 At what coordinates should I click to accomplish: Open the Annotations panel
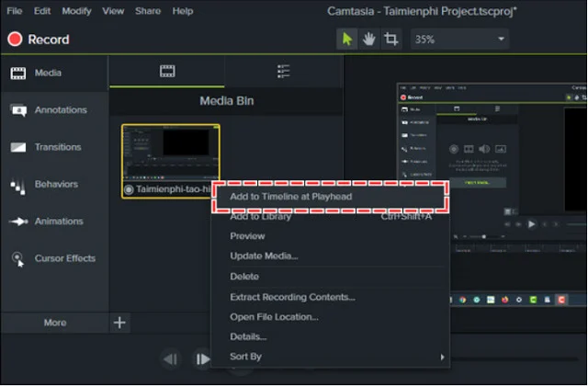click(54, 110)
